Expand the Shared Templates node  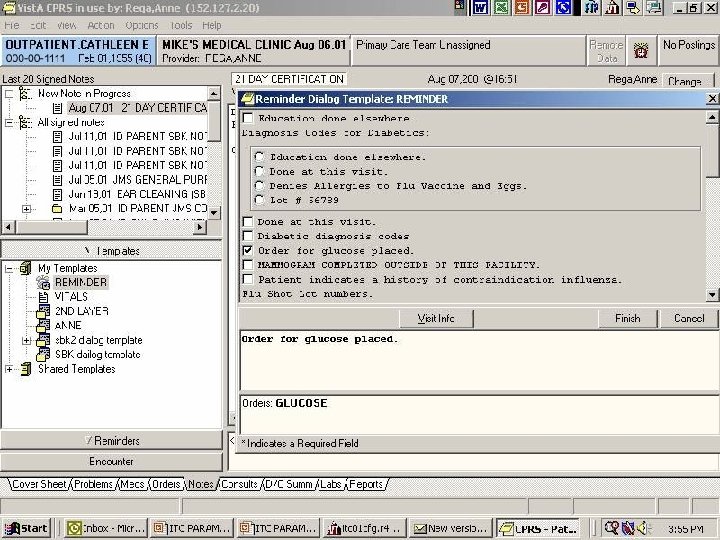pos(9,369)
